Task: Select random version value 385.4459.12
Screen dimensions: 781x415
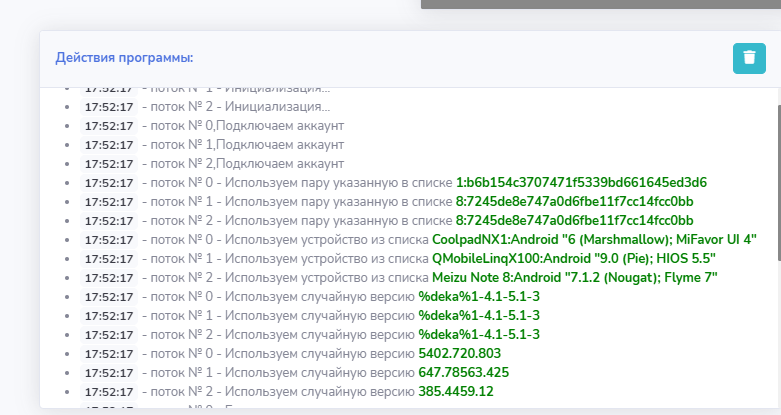Action: coord(456,391)
